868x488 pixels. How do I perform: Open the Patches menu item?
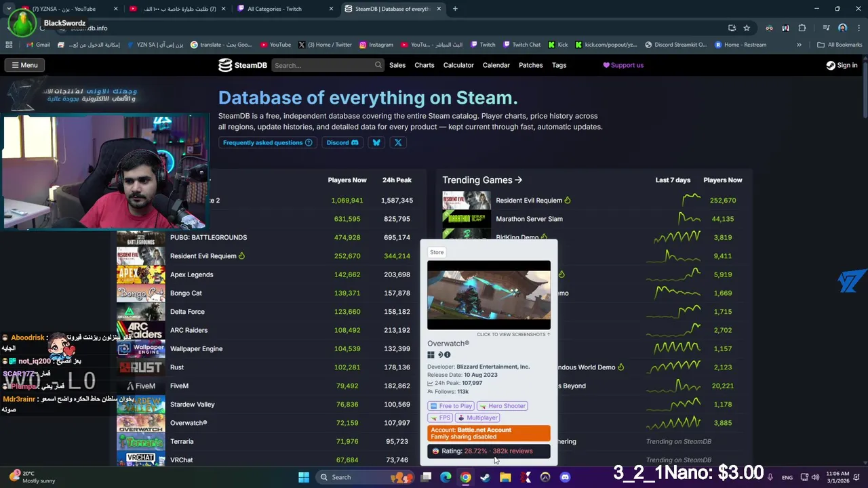(531, 65)
